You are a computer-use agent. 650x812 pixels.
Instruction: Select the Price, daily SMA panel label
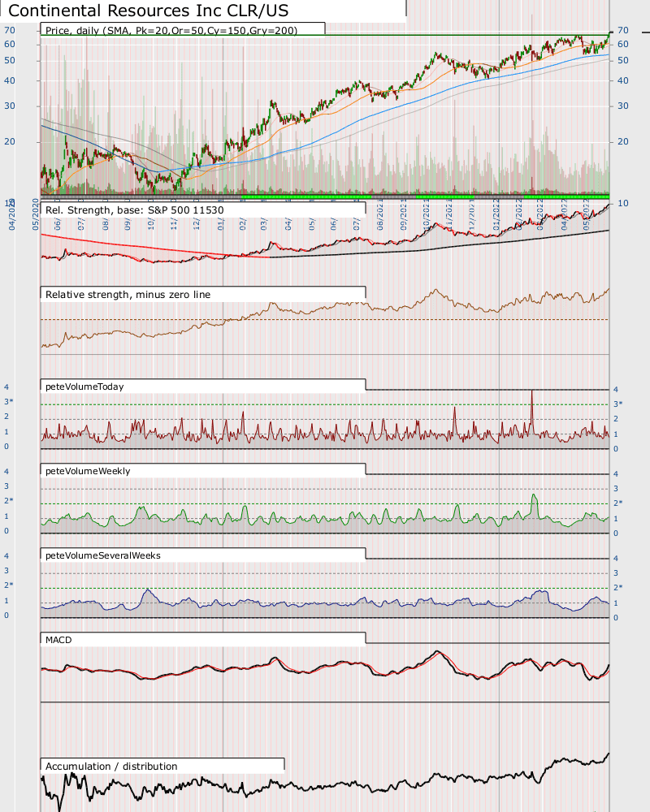click(171, 31)
